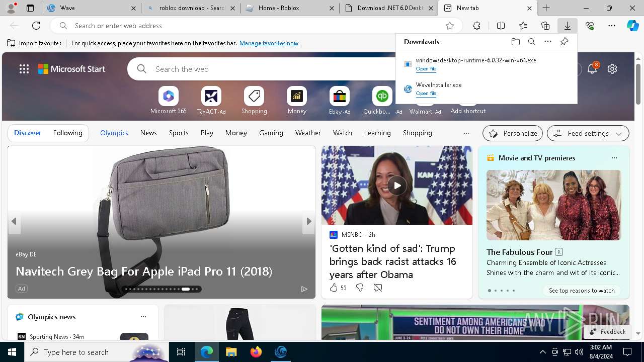Open notifications bell with badge
Image resolution: width=644 pixels, height=362 pixels.
pos(593,68)
